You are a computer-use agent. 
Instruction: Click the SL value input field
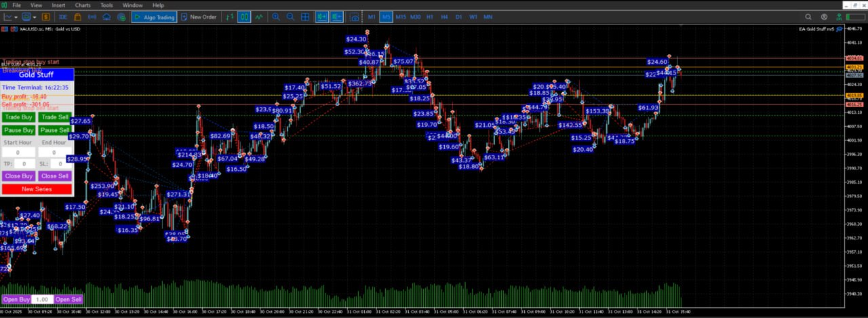pyautogui.click(x=60, y=164)
